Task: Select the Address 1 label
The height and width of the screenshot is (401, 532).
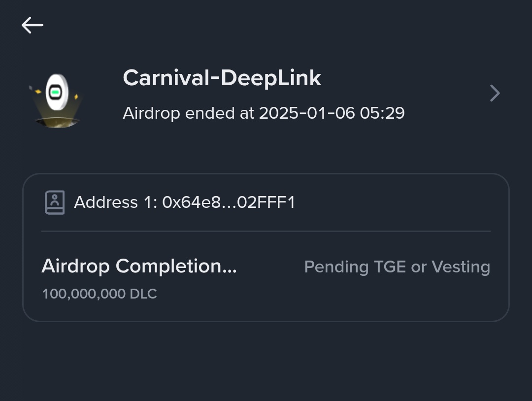Action: point(114,202)
